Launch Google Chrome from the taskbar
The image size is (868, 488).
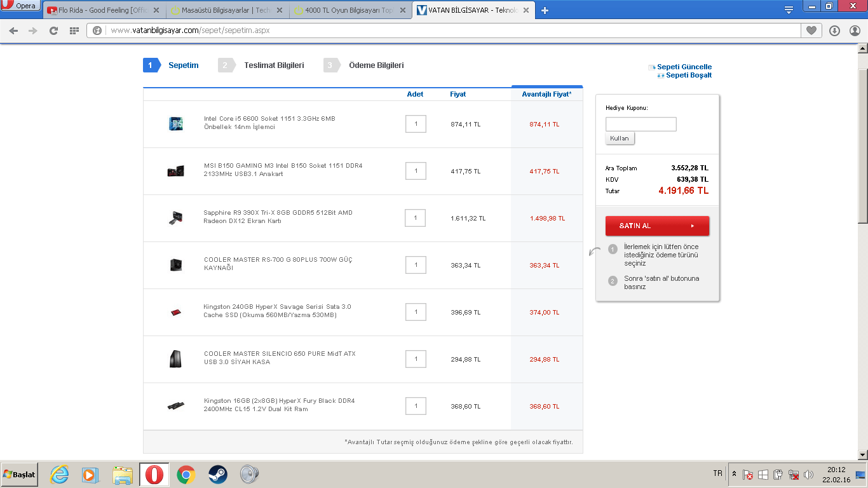(x=186, y=474)
